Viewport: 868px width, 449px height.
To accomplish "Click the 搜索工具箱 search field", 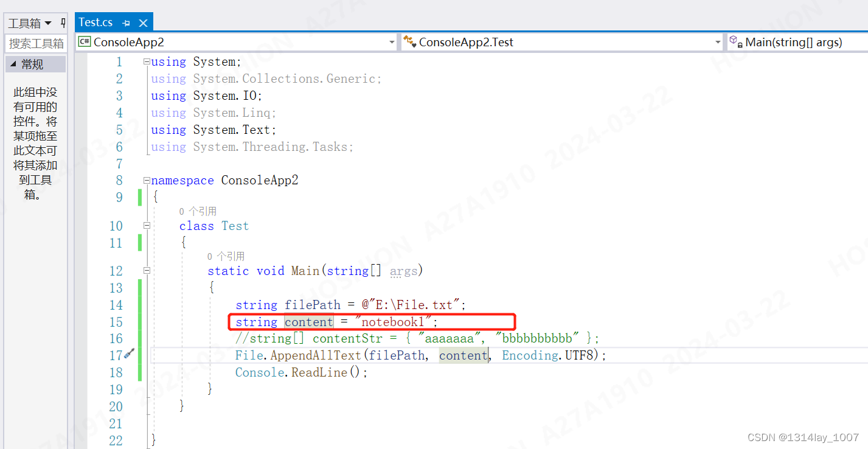I will point(36,43).
